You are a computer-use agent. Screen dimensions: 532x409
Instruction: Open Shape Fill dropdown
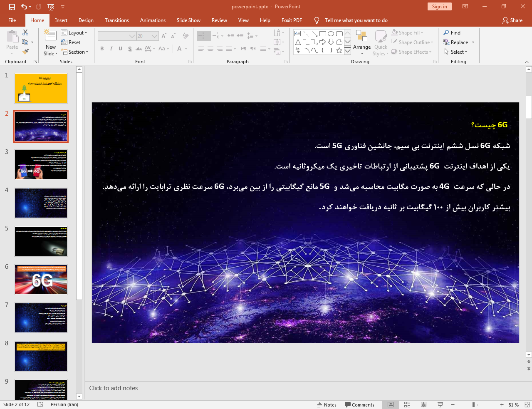click(407, 33)
